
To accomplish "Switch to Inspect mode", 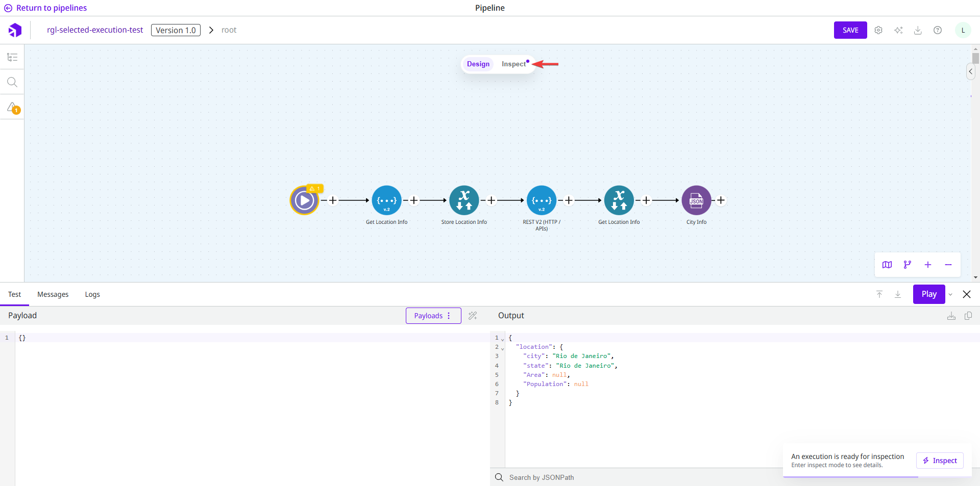I will click(513, 64).
